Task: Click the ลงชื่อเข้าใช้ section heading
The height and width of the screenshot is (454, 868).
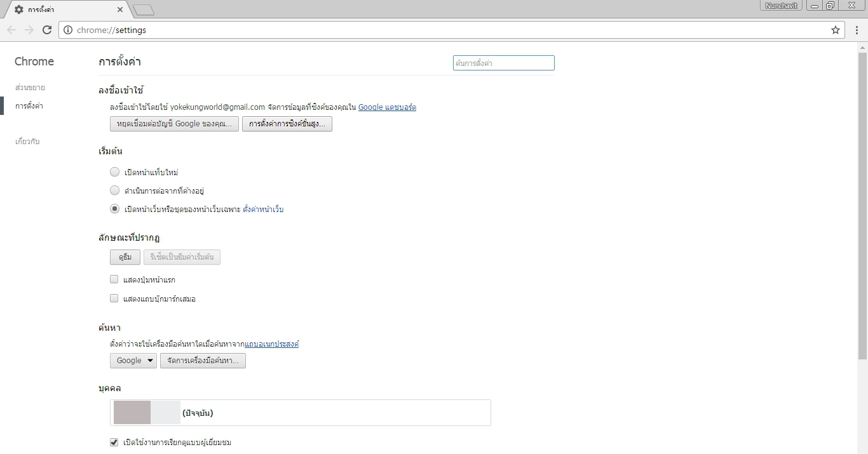Action: (121, 90)
